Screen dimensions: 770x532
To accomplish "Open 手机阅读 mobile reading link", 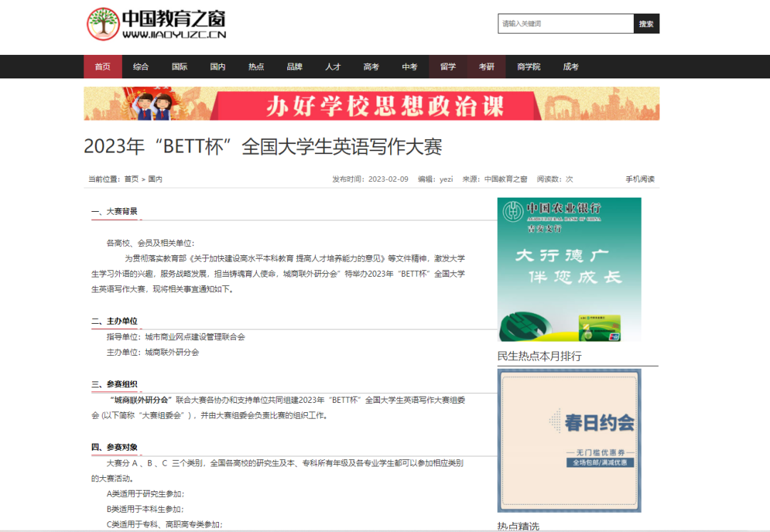I will [640, 179].
